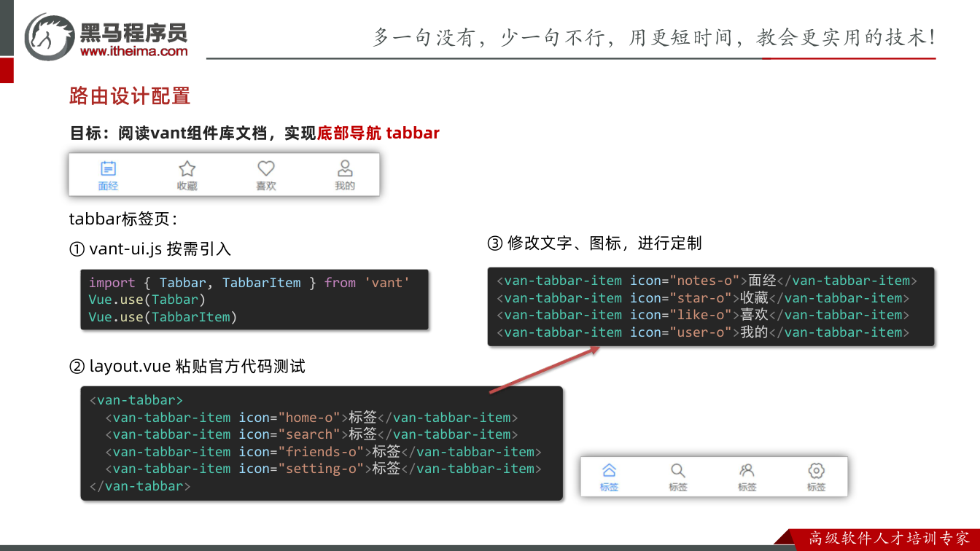Select the code line with icon="friends-o"
980x551 pixels.
(324, 452)
